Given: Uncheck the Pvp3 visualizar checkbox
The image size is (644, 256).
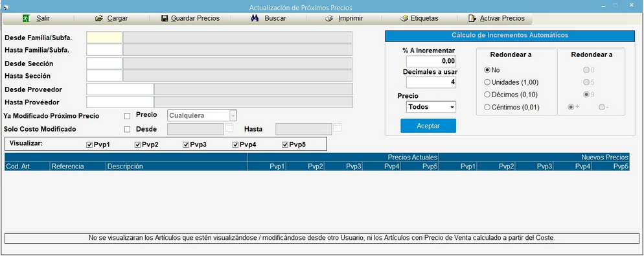Looking at the screenshot, I should pyautogui.click(x=186, y=145).
